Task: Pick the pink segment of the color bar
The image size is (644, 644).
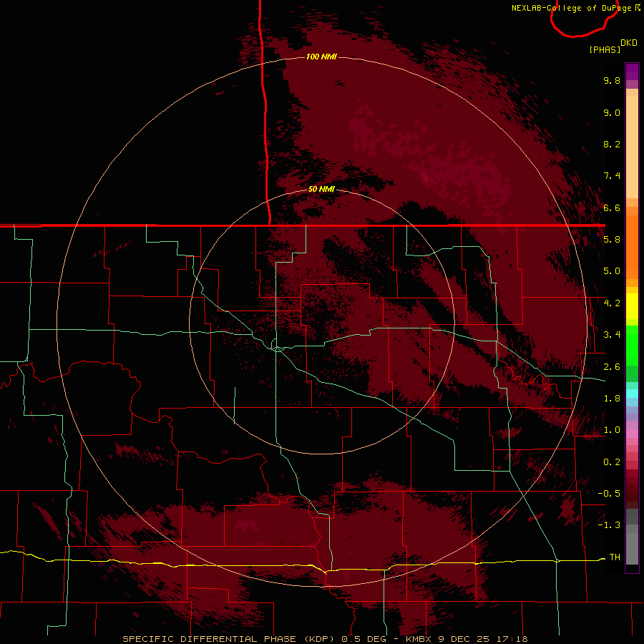Action: (632, 434)
